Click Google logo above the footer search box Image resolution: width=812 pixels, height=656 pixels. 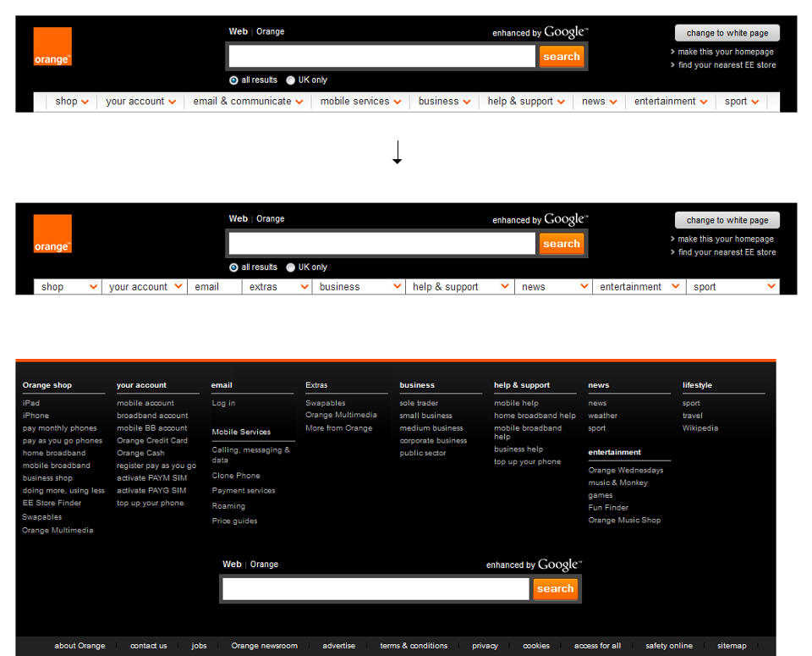pos(559,565)
